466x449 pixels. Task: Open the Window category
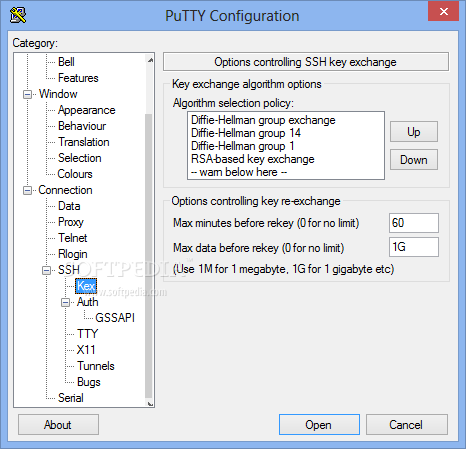click(58, 94)
